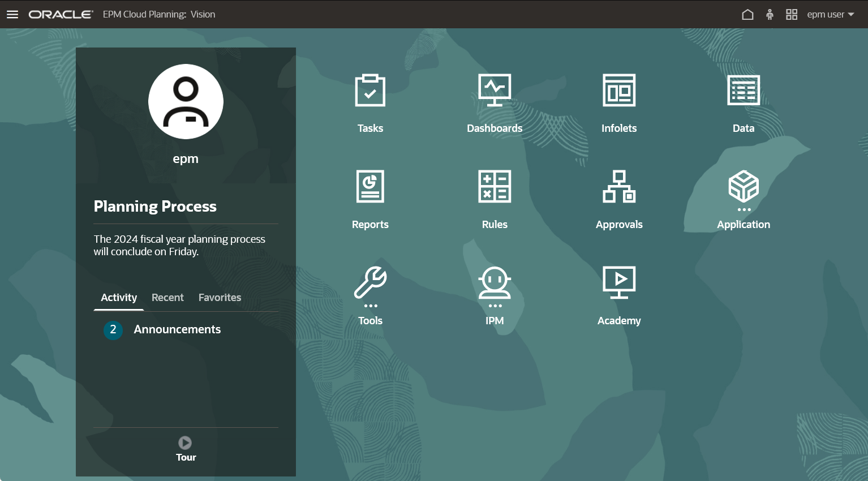Switch to the Favorites tab
Viewport: 868px width, 481px height.
point(220,297)
